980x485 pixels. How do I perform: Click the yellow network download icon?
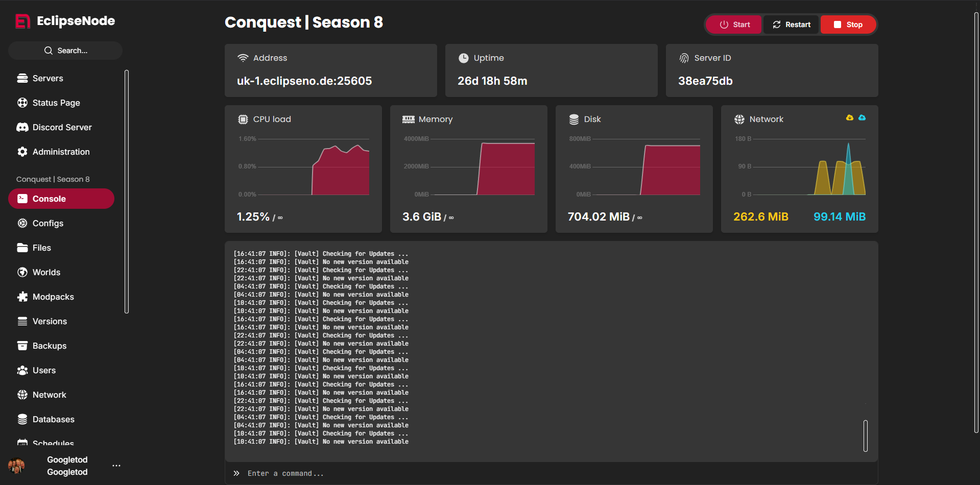[x=850, y=118]
